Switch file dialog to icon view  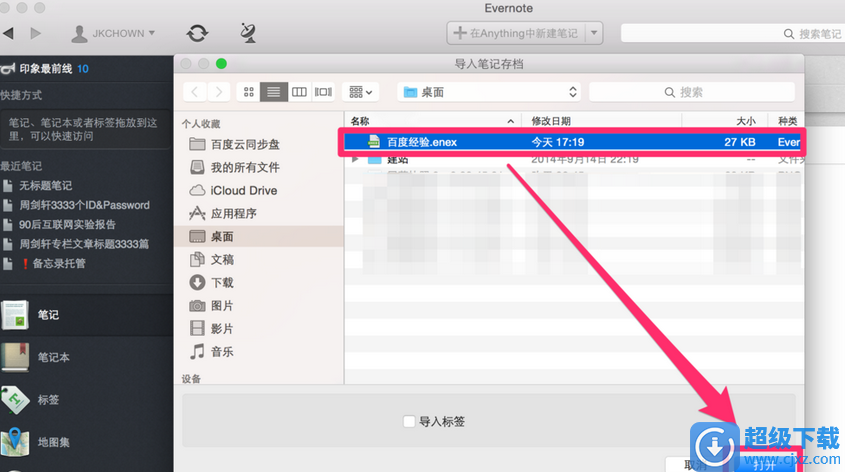click(248, 92)
